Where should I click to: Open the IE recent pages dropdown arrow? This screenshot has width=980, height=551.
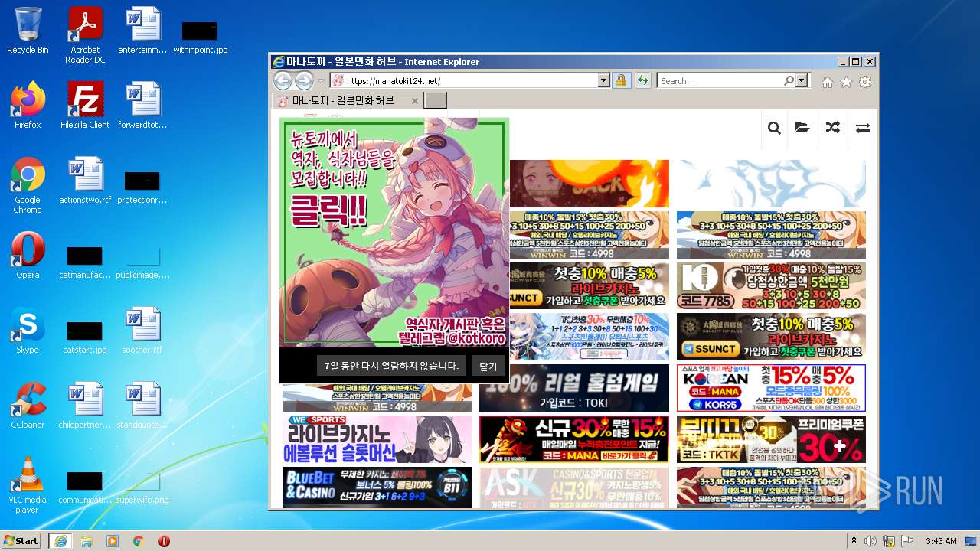(x=322, y=81)
